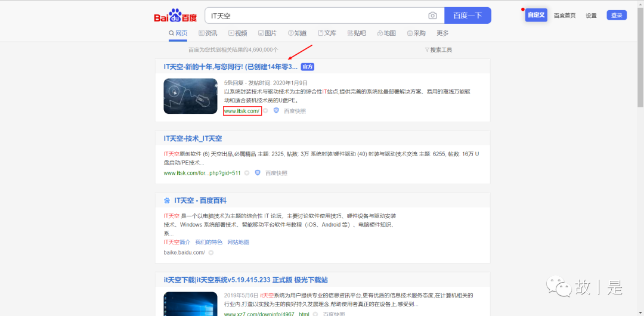The height and width of the screenshot is (316, 644).
Task: Open the 贴吧 tab
Action: 357,33
